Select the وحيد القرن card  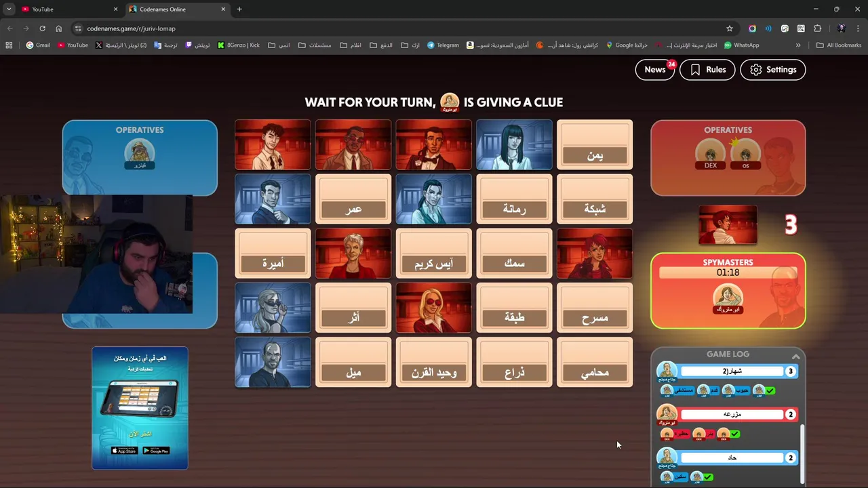click(x=434, y=363)
